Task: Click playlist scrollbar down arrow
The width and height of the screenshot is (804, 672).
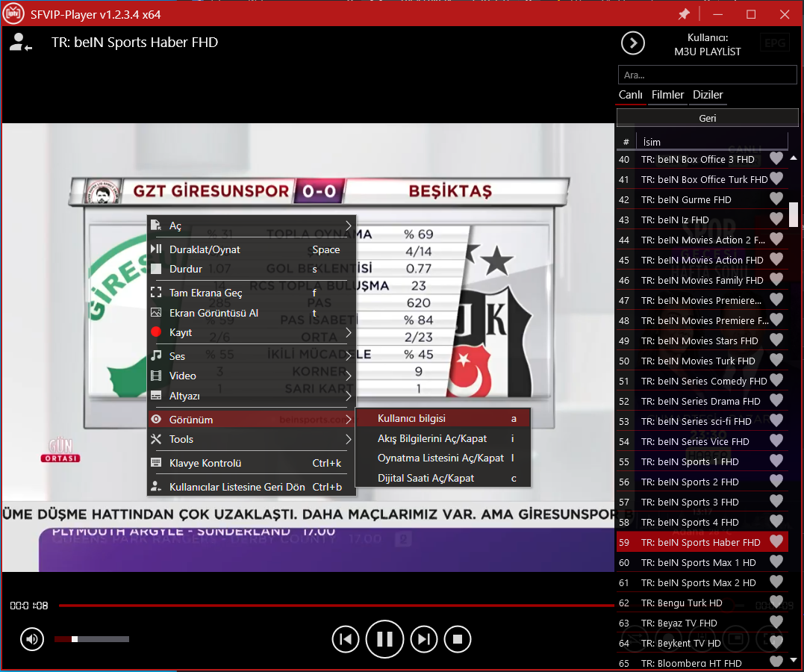Action: pos(794,660)
